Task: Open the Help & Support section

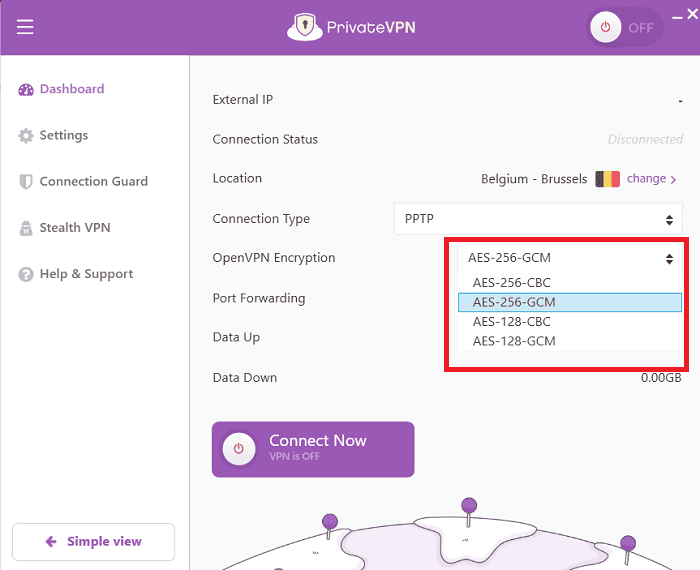Action: [x=86, y=274]
